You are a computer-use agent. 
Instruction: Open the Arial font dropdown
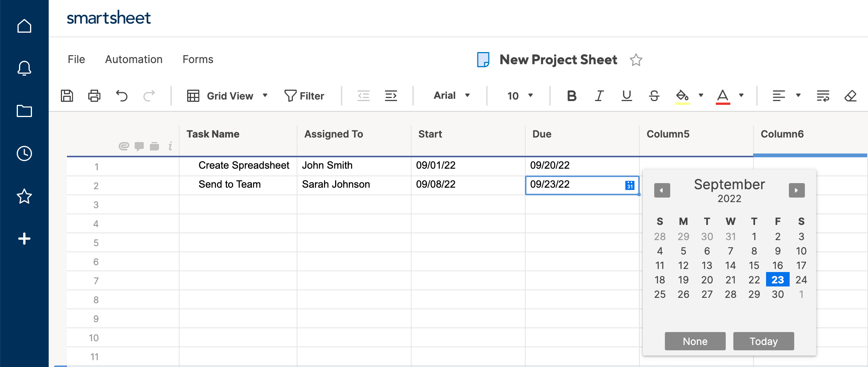tap(451, 96)
